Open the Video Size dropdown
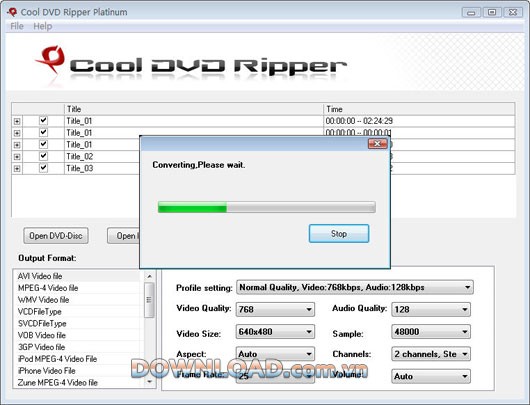This screenshot has height=405, width=530. coord(275,332)
